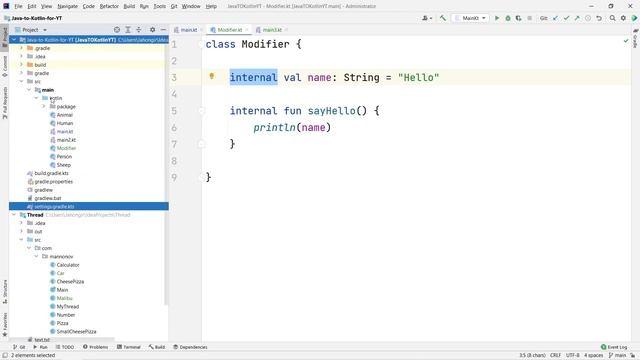
Task: Open the Problems tool window
Action: [x=96, y=347]
